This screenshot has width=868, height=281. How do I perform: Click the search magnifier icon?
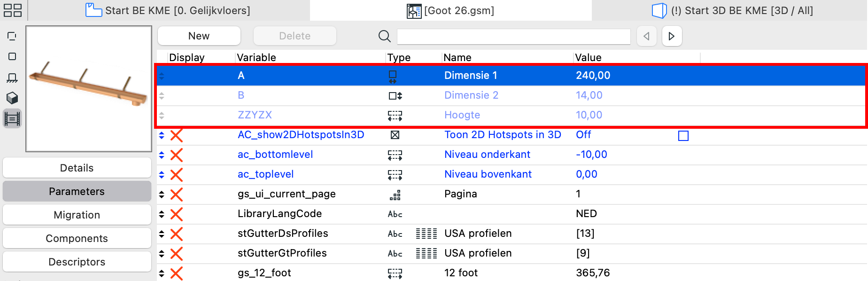pos(385,36)
